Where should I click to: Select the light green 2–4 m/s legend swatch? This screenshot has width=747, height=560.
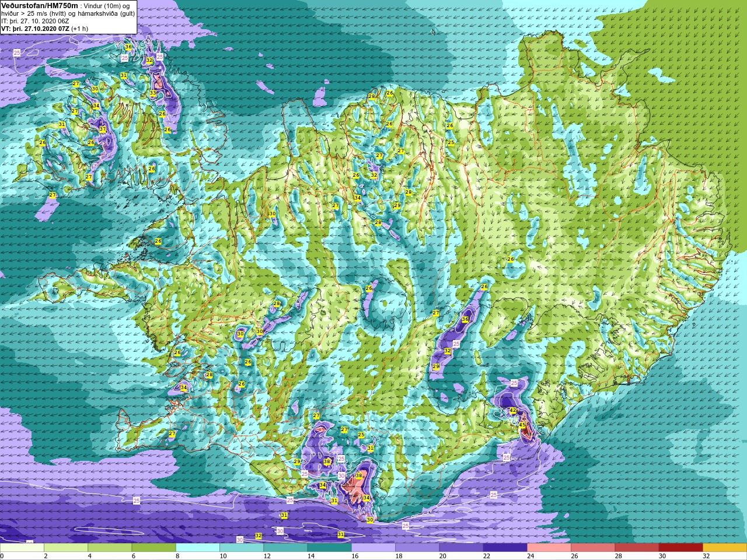pos(66,548)
